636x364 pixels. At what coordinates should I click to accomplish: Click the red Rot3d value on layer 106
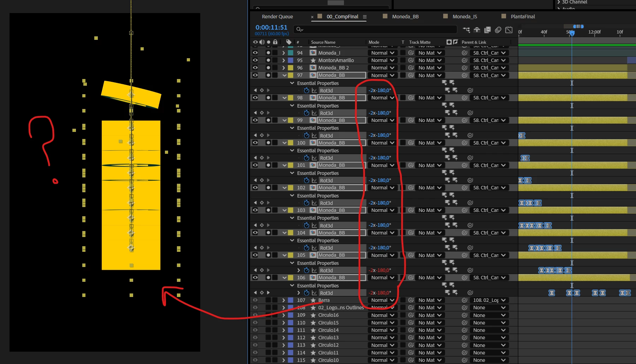(380, 293)
